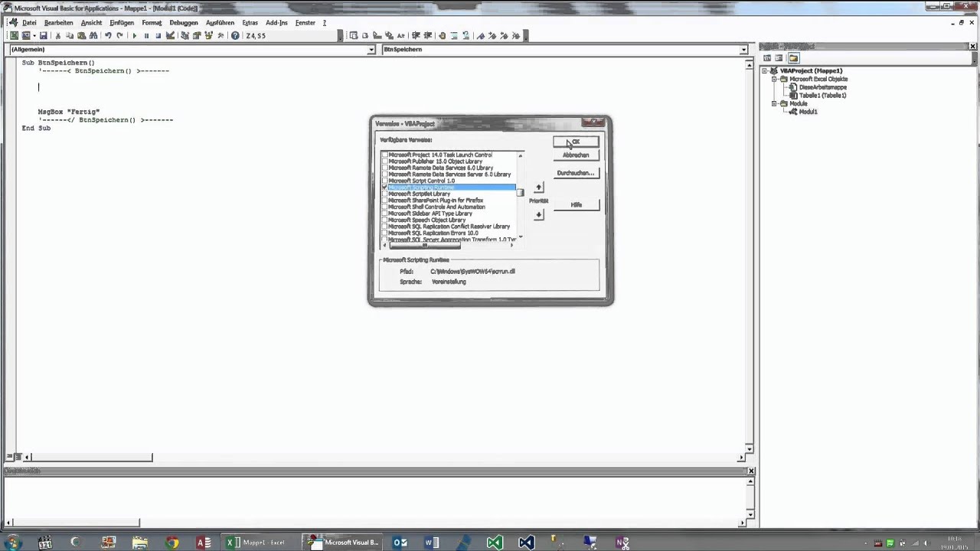The height and width of the screenshot is (551, 980).
Task: Open the Properties Window toolbar icon
Action: tap(196, 35)
